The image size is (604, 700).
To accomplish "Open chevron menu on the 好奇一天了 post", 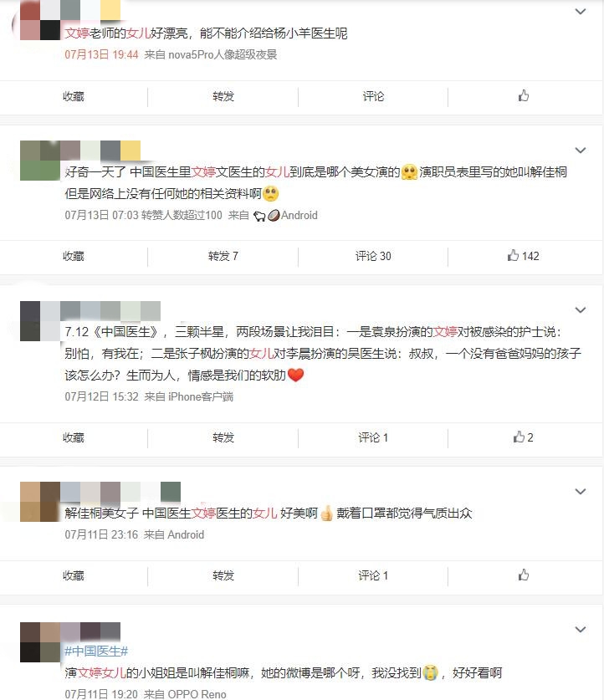I will (x=581, y=151).
